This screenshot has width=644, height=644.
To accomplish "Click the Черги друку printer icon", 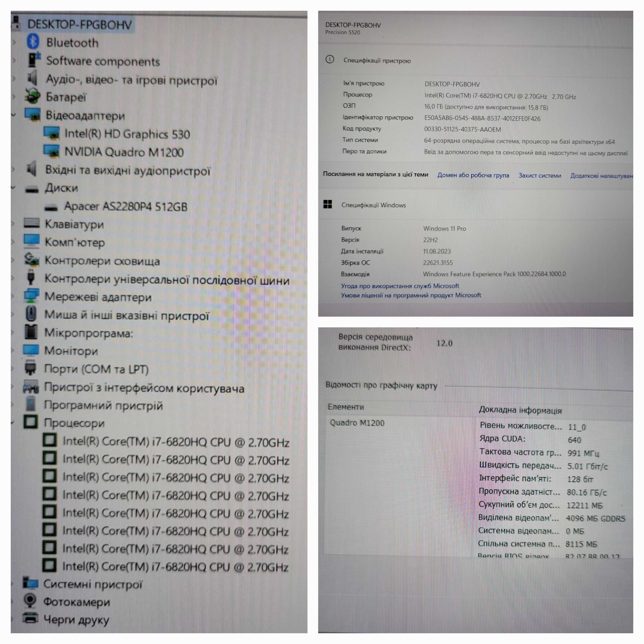I will click(30, 619).
